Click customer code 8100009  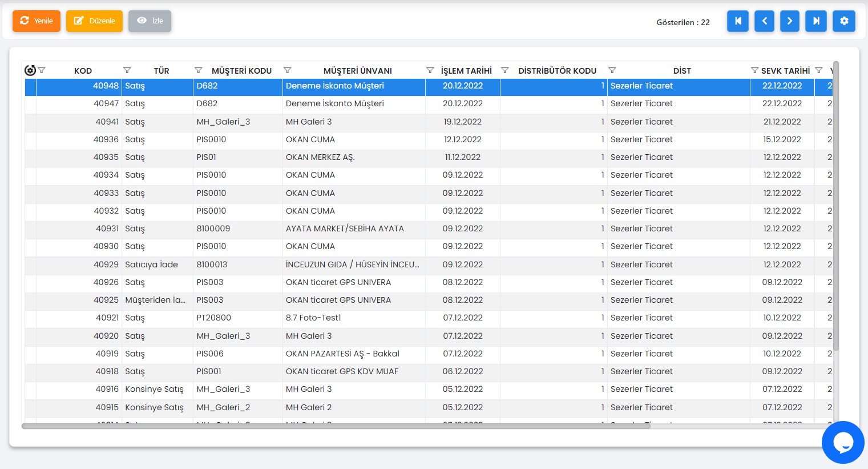pyautogui.click(x=213, y=229)
